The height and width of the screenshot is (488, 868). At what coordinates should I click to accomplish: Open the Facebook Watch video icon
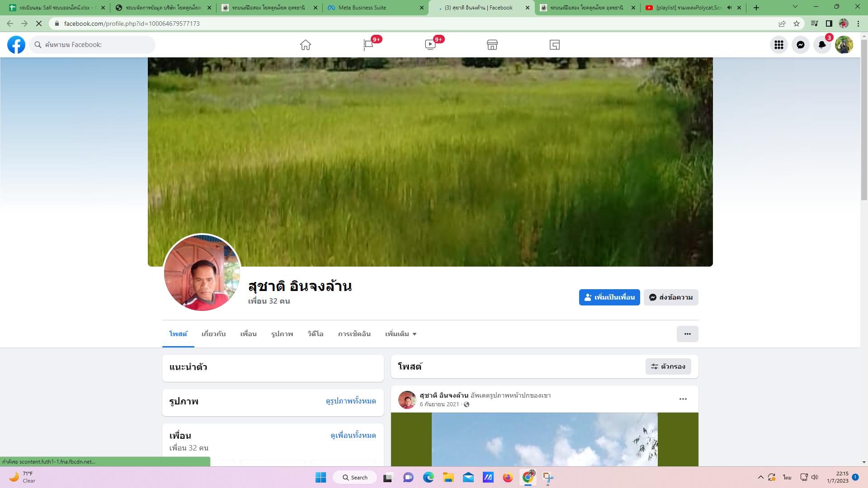click(x=430, y=45)
